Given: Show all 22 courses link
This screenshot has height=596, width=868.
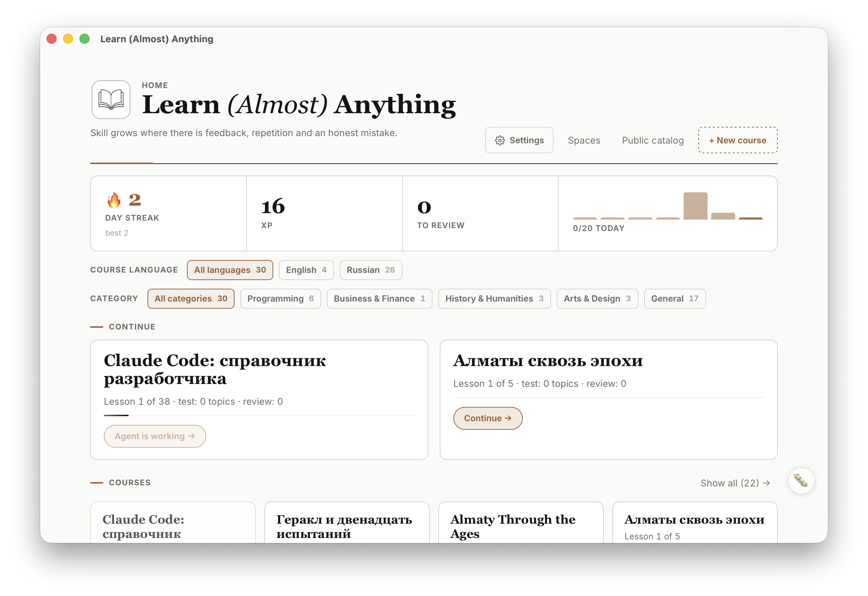Looking at the screenshot, I should coord(735,483).
